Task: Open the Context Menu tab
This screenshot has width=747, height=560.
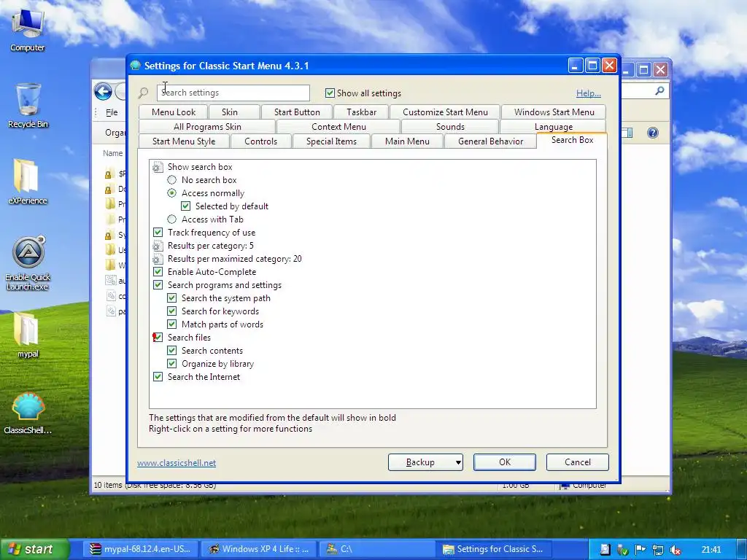Action: click(x=338, y=127)
